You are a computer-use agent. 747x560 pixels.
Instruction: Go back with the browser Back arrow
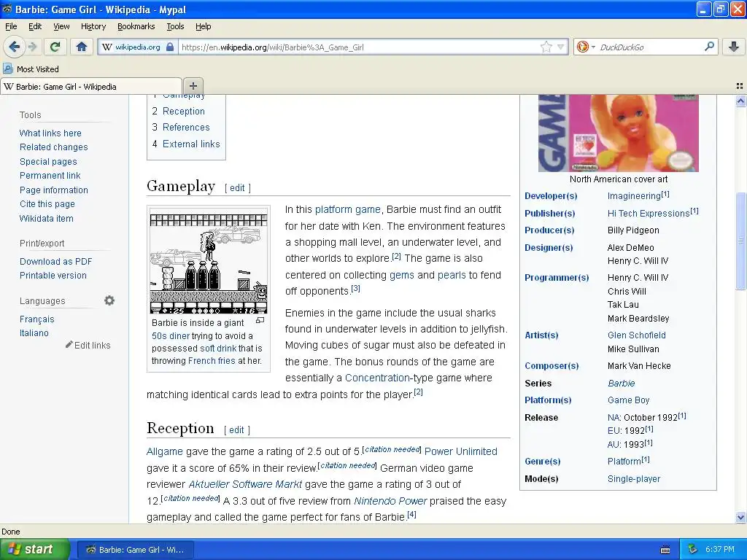click(x=14, y=47)
